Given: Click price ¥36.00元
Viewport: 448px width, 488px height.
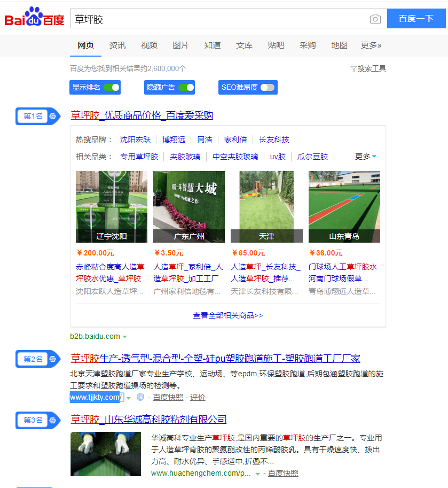Looking at the screenshot, I should (326, 253).
